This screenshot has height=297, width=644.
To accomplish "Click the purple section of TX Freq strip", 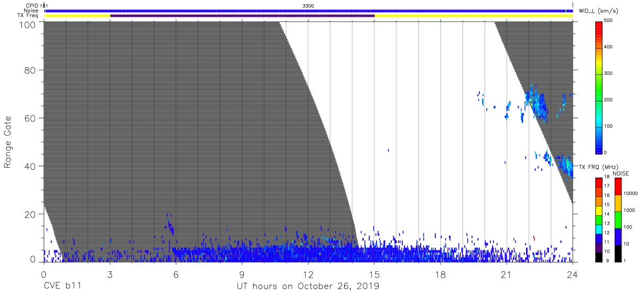I will click(x=242, y=16).
